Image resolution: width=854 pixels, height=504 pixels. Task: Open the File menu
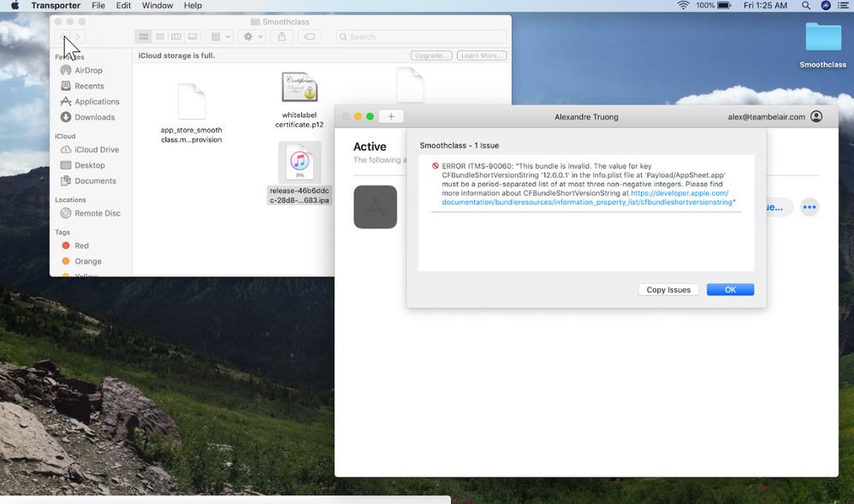[98, 5]
